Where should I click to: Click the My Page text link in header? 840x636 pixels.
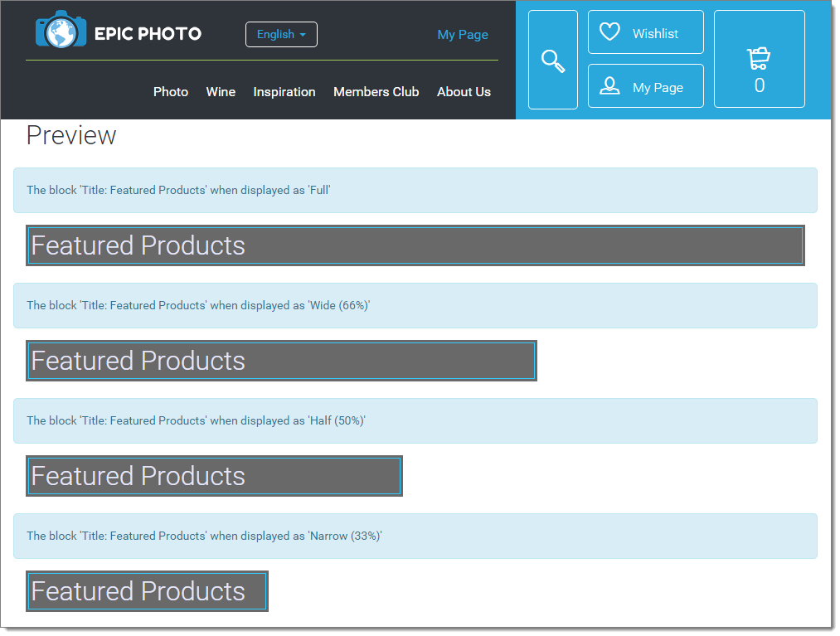(x=463, y=35)
